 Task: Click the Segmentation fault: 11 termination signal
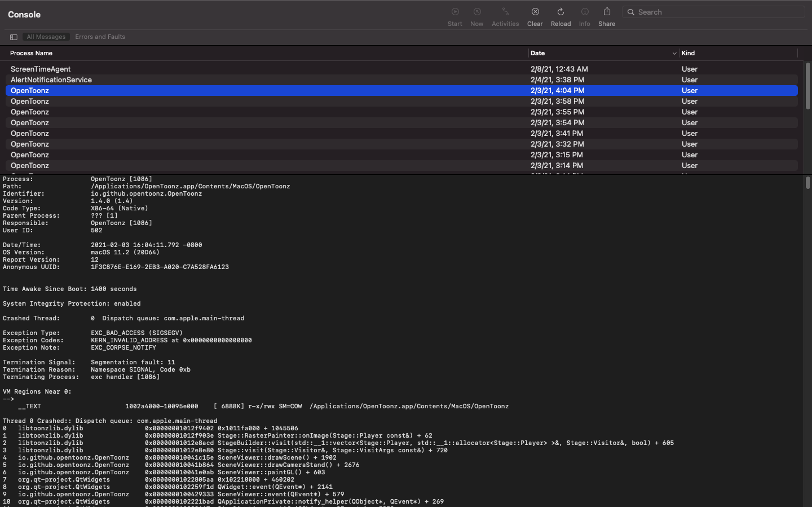133,363
